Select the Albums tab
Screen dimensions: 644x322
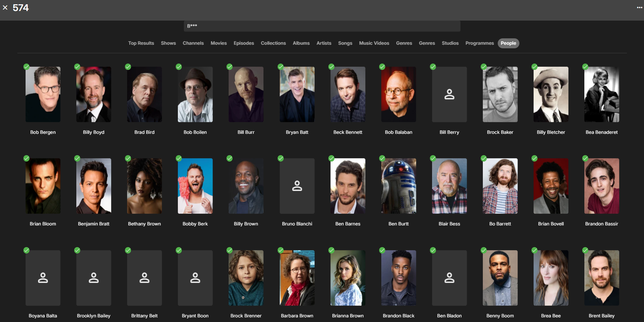301,43
